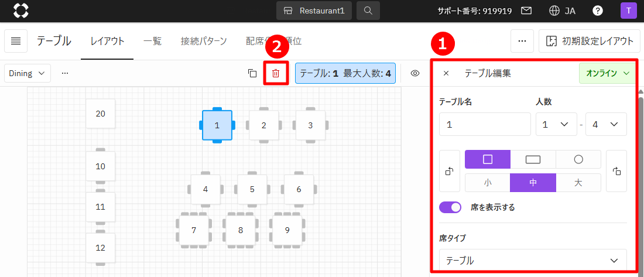The height and width of the screenshot is (277, 644).
Task: Toggle the 席を表示する switch
Action: click(x=451, y=207)
